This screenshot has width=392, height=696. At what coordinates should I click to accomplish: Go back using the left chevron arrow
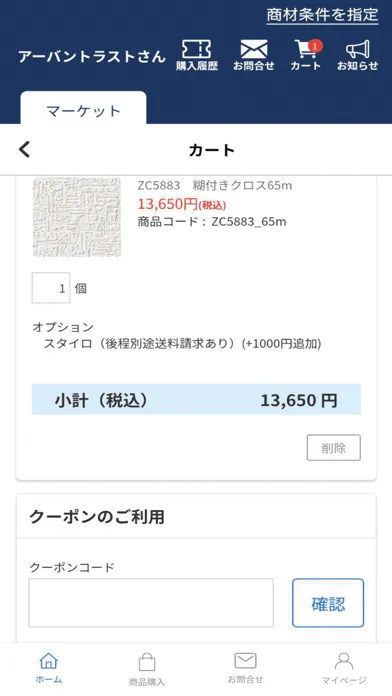click(24, 150)
